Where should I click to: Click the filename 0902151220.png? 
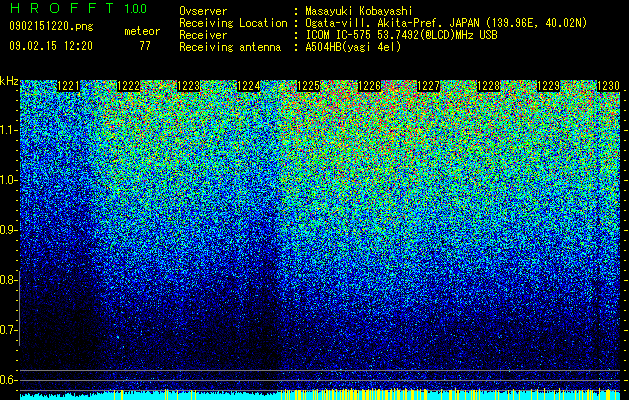(51, 26)
